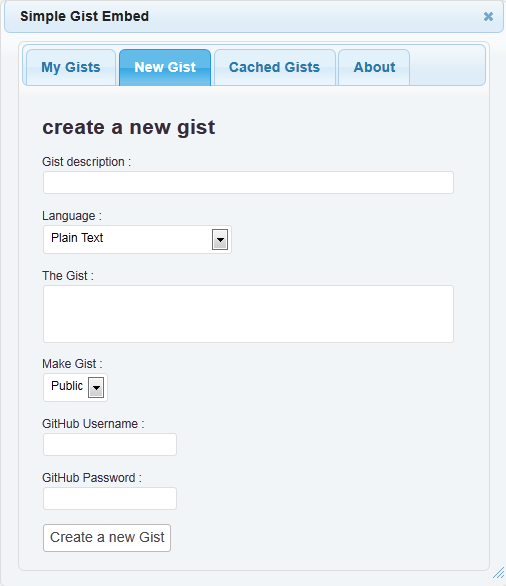Click inside The Gist text area
The image size is (506, 586).
point(249,314)
